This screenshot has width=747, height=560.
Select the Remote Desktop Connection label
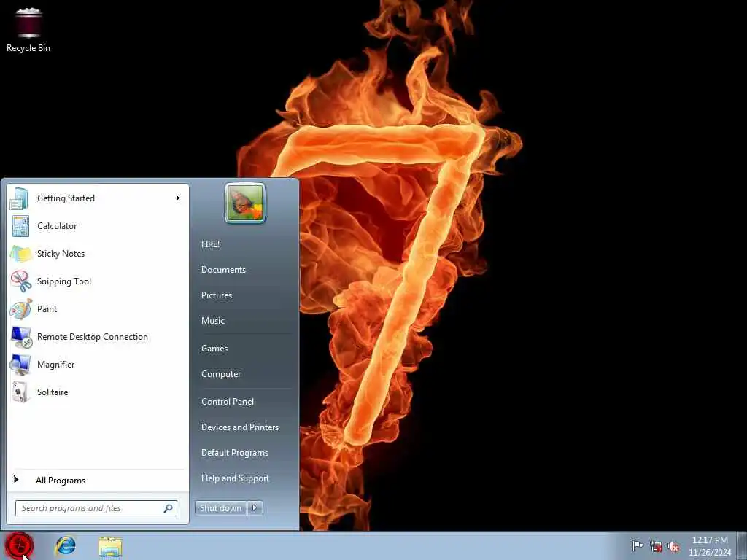pyautogui.click(x=93, y=337)
